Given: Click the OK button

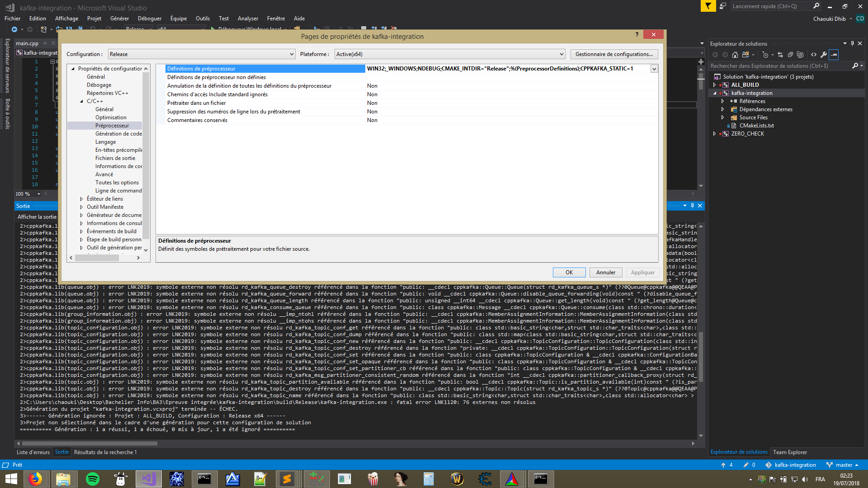Looking at the screenshot, I should (569, 272).
